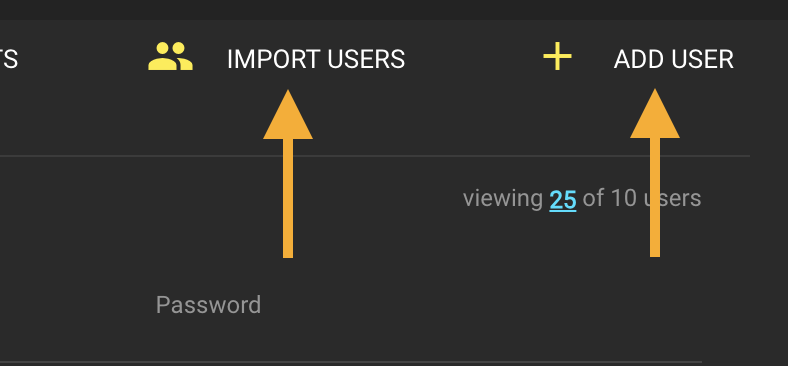Screen dimensions: 788x366
Task: Click the partially visible TS button at left
Action: (x=9, y=59)
